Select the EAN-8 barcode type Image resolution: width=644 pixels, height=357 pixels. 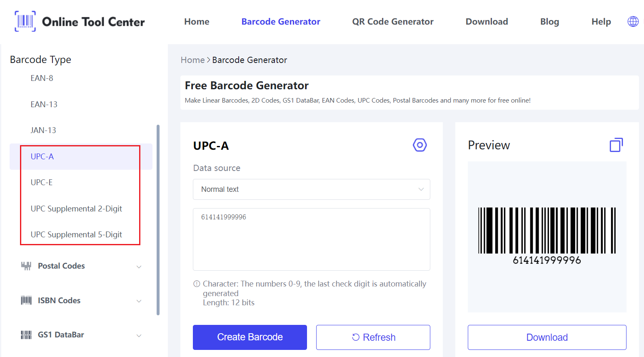pyautogui.click(x=42, y=78)
